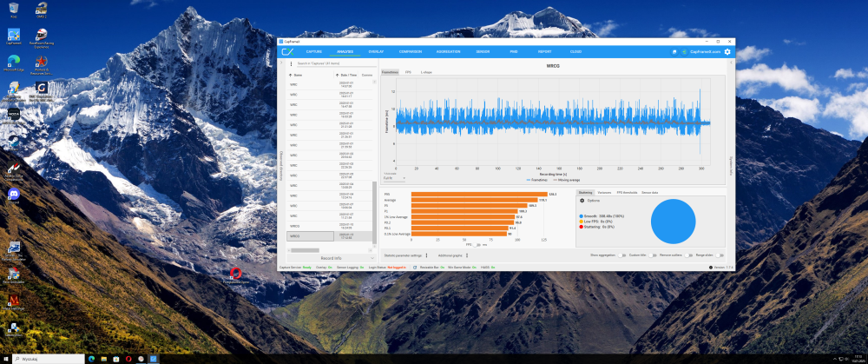Click the screenshot icon near CapFrameX.com
This screenshot has width=868, height=364.
[x=674, y=51]
